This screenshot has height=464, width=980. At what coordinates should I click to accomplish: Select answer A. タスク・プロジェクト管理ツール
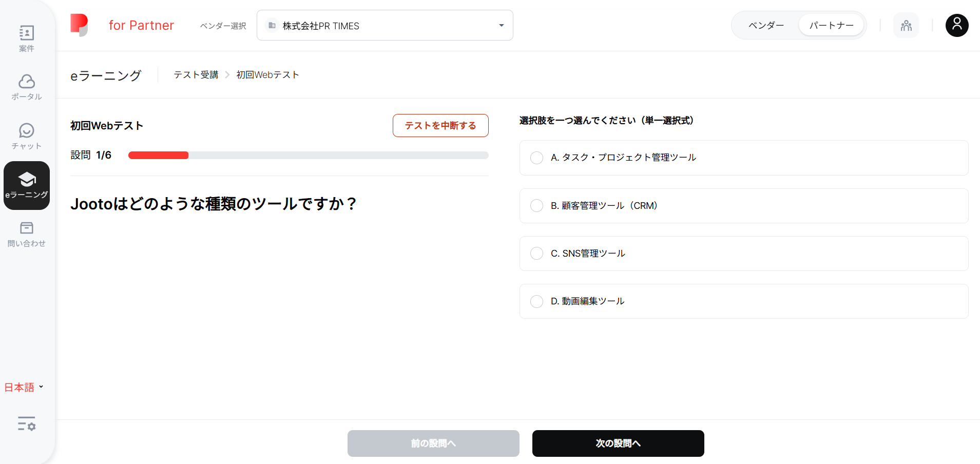[x=536, y=158]
